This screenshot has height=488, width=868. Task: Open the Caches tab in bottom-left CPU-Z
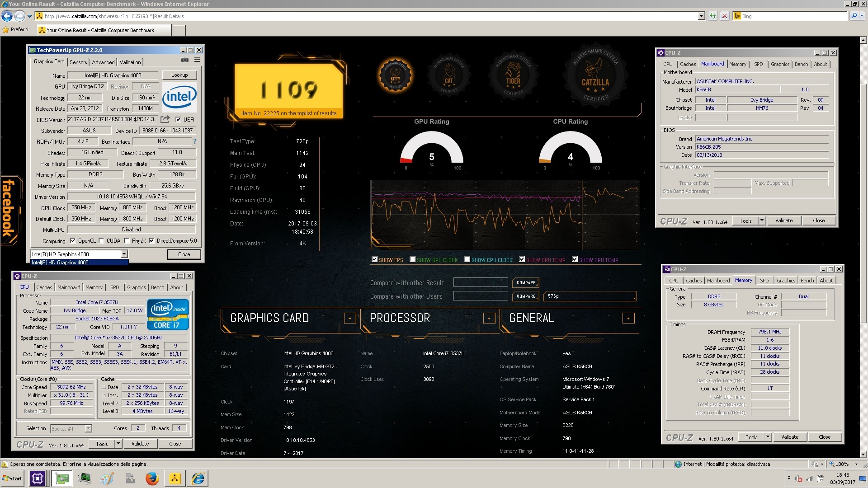[x=44, y=287]
